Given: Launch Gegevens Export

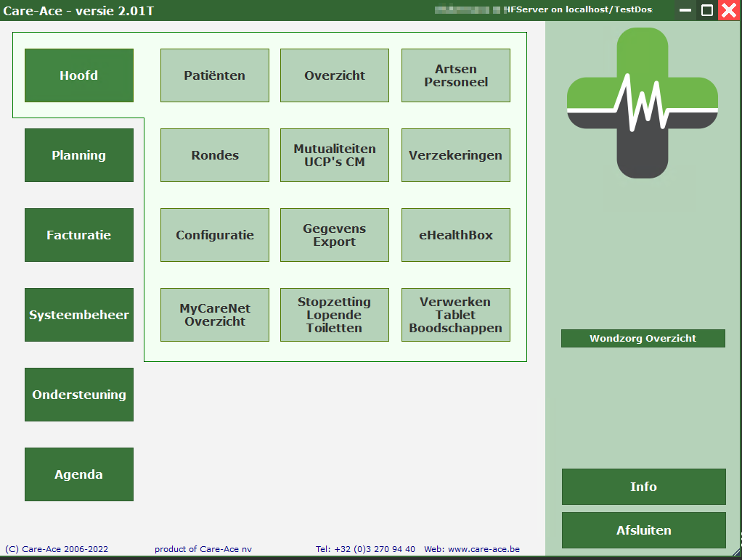Looking at the screenshot, I should [335, 235].
